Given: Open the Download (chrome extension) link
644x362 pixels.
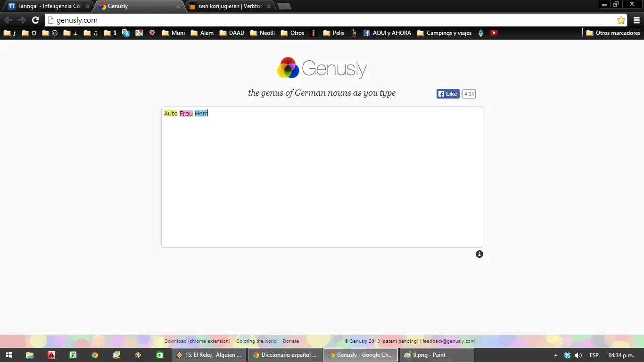Looking at the screenshot, I should 198,341.
